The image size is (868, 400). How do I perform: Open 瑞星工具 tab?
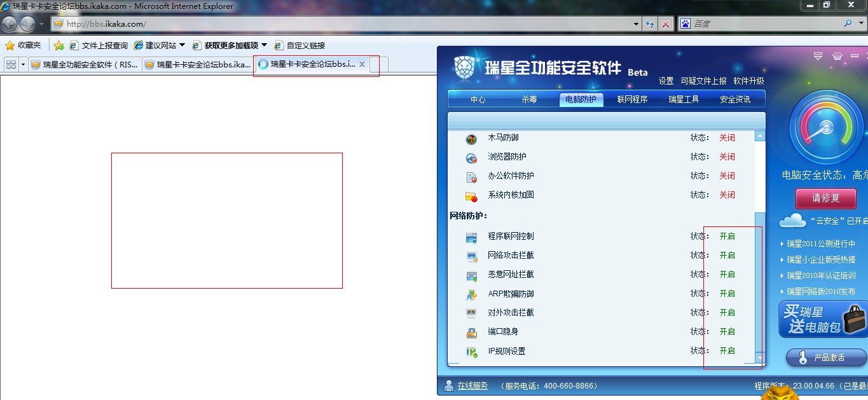[x=684, y=99]
